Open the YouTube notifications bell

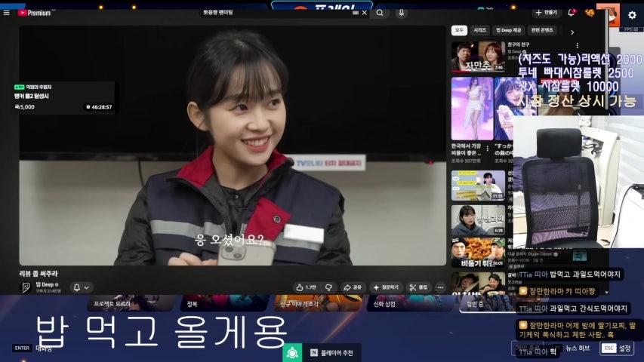pos(571,13)
